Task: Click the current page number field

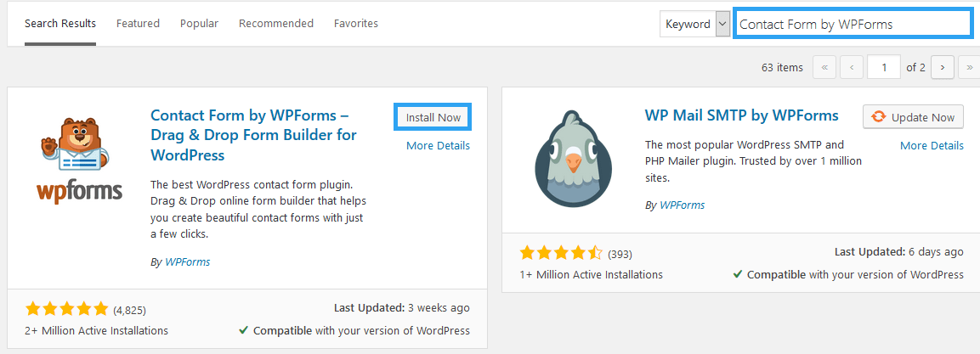Action: coord(884,67)
